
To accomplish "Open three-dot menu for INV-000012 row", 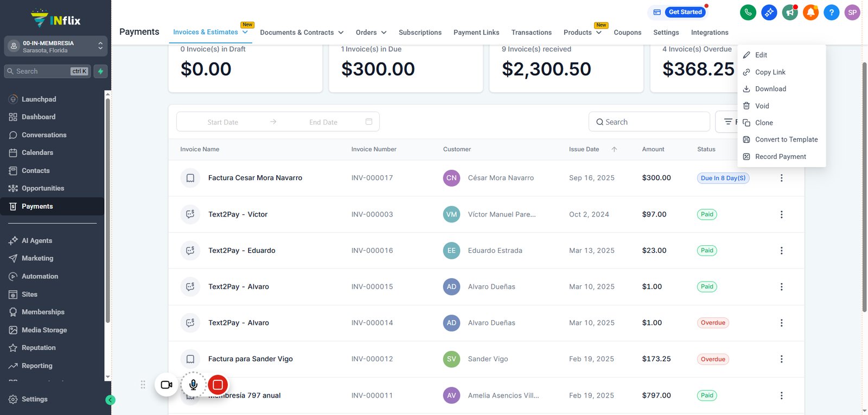I will pos(781,359).
